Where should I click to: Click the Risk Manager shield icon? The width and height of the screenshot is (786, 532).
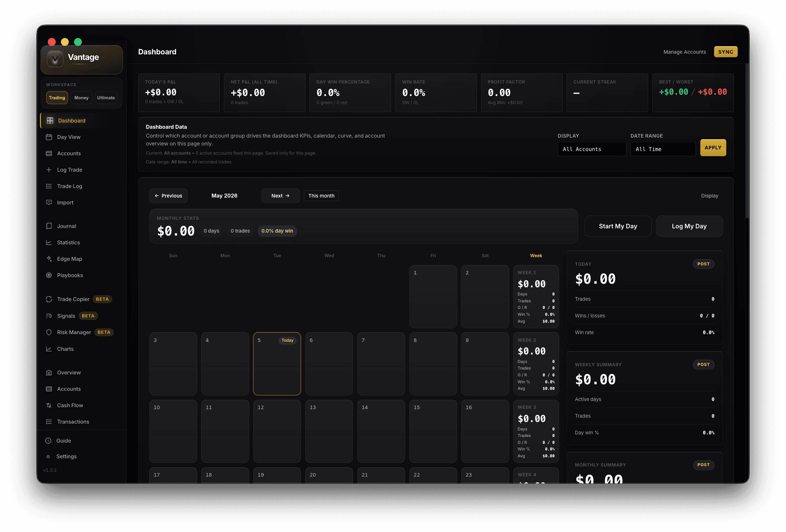coord(49,332)
